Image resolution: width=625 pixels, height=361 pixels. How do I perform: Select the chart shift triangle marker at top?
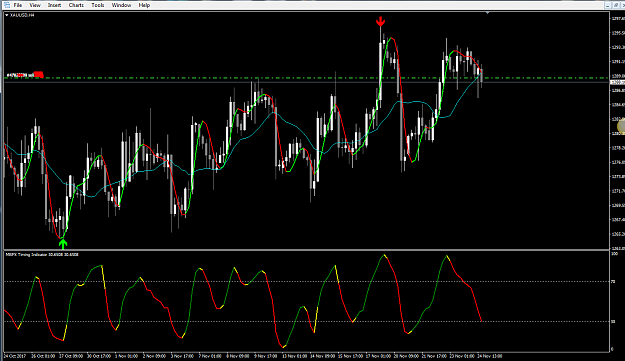coord(487,13)
